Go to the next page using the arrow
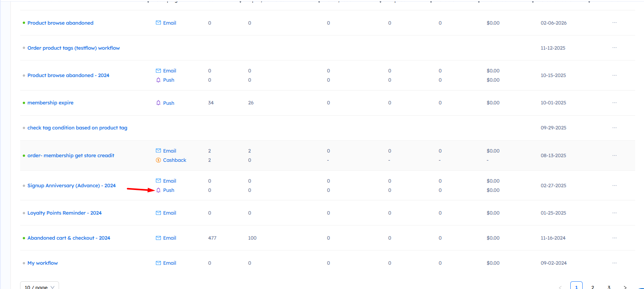 click(625, 287)
